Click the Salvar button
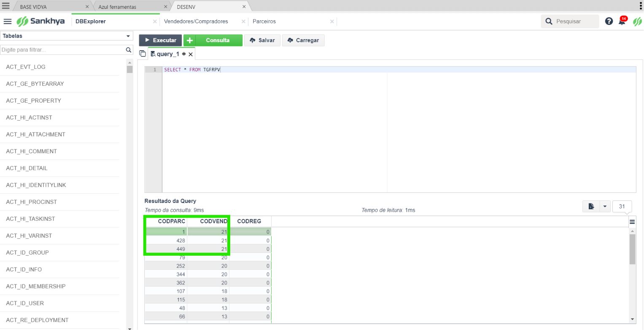The height and width of the screenshot is (330, 644). click(x=262, y=40)
